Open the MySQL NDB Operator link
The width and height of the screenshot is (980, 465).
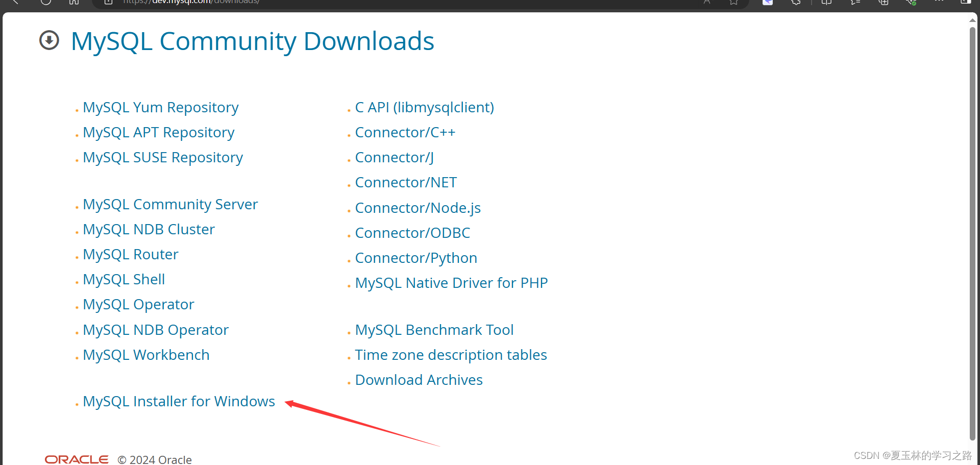click(155, 330)
